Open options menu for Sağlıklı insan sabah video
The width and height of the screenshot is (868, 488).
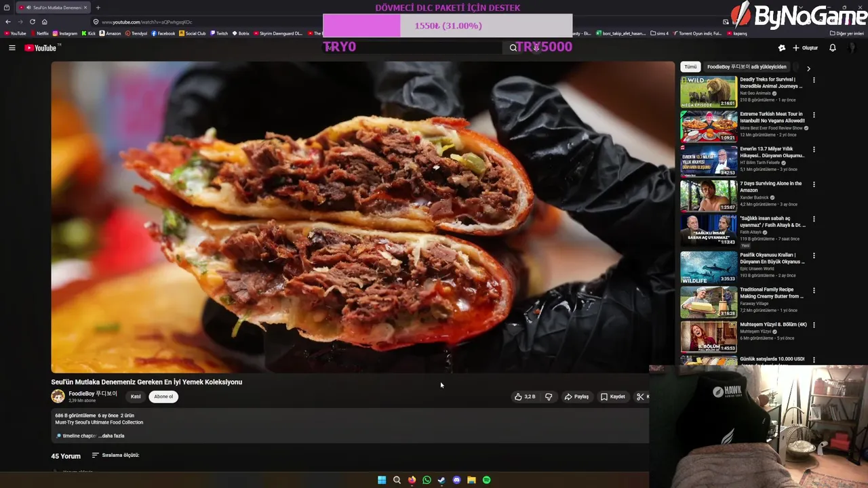[x=814, y=219]
